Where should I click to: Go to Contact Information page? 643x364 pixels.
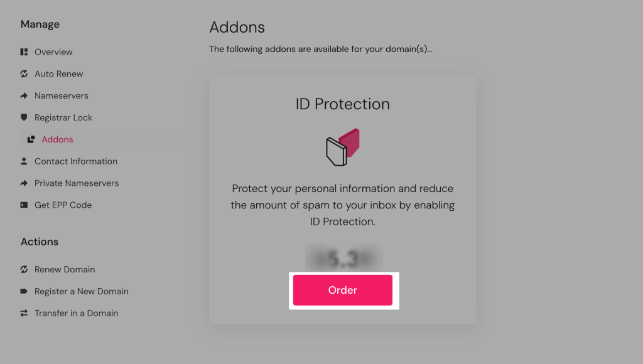76,161
